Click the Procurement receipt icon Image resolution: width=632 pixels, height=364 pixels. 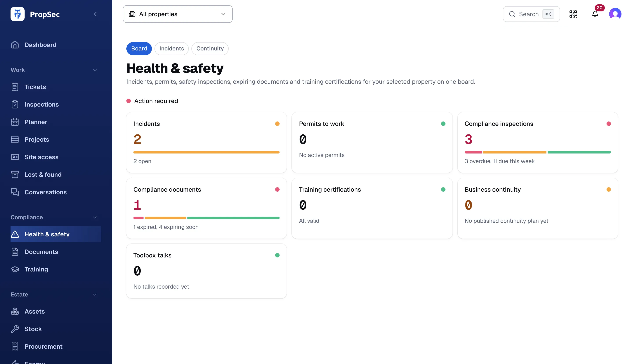pyautogui.click(x=15, y=346)
